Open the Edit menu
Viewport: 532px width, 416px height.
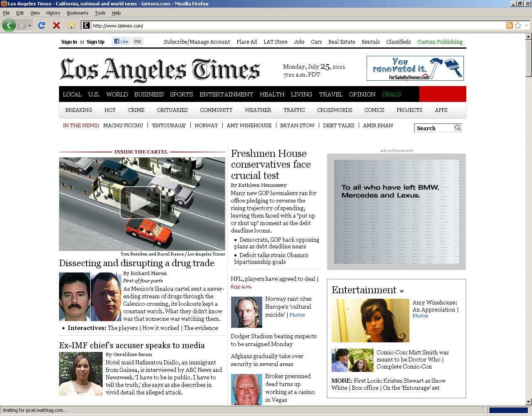tap(20, 13)
